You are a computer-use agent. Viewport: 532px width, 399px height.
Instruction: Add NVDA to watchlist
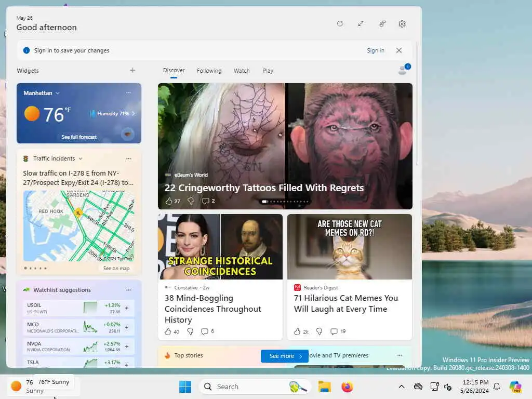pos(127,347)
